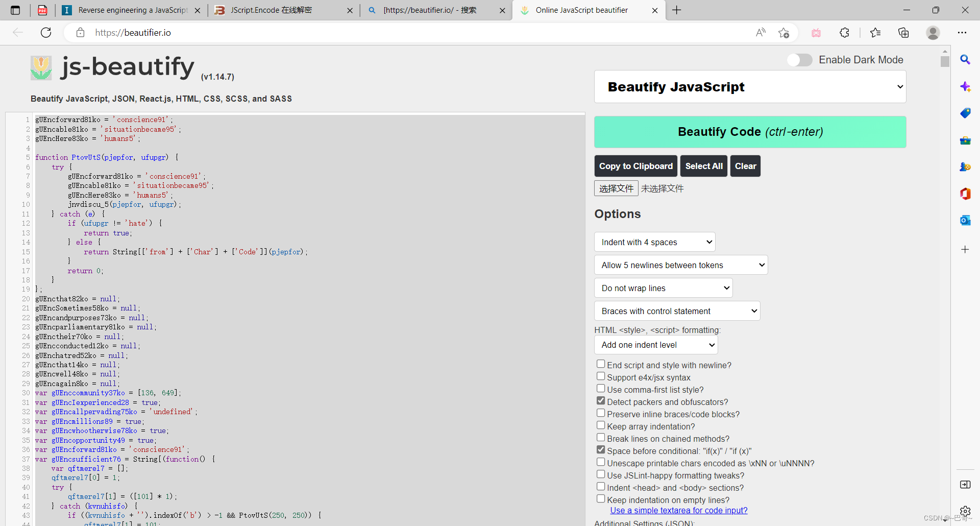Viewport: 980px width, 526px height.
Task: Open the Outlook sidebar icon
Action: (x=965, y=220)
